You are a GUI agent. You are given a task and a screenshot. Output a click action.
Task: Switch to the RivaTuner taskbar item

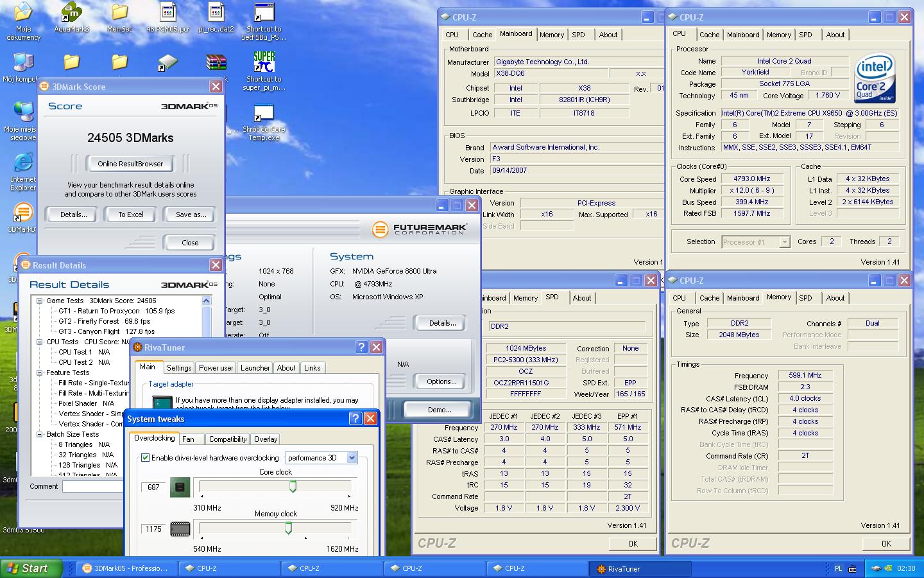click(x=640, y=568)
